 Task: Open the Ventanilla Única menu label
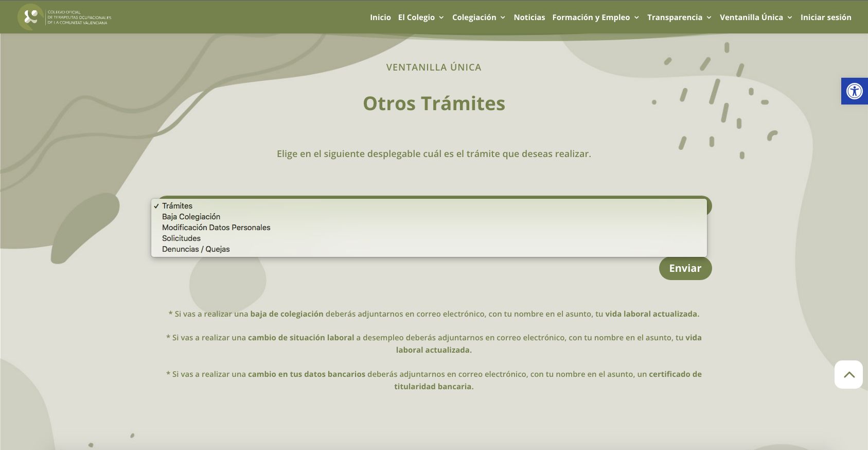(x=751, y=17)
